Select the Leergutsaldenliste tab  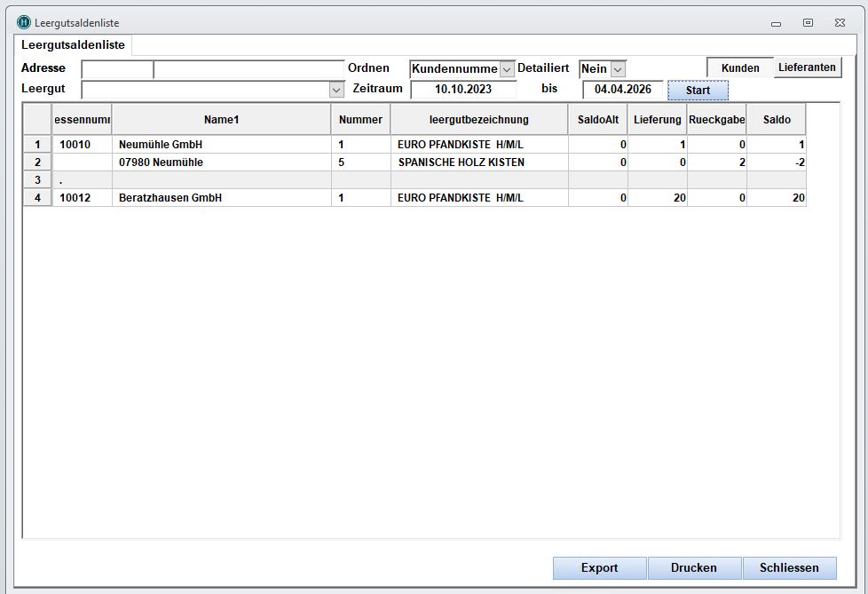[x=73, y=44]
